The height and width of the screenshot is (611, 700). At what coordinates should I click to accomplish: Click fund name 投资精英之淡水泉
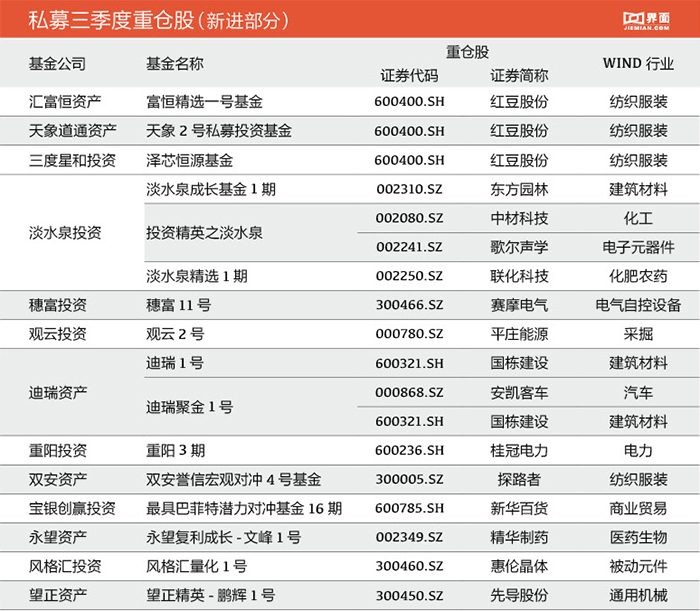tap(204, 233)
